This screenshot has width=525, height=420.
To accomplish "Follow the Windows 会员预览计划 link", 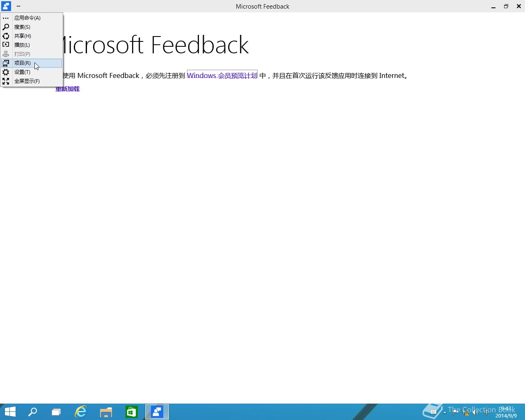I will (222, 75).
